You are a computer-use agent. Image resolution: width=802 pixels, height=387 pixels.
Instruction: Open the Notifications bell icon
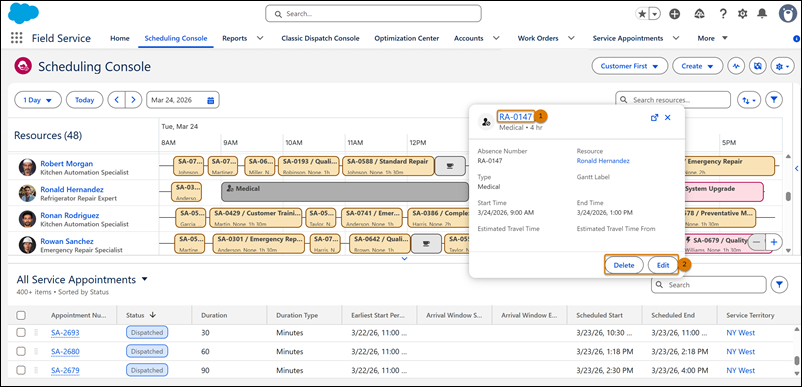tap(762, 14)
